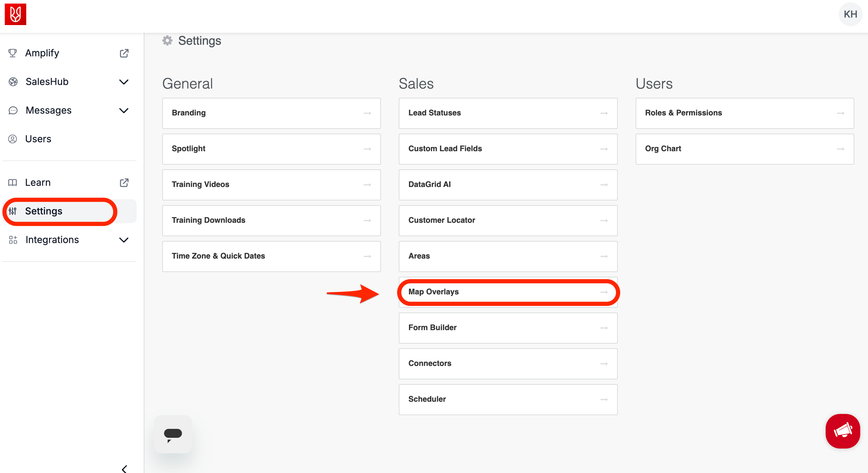Click the red logo icon in header
Image resolution: width=868 pixels, height=473 pixels.
15,14
